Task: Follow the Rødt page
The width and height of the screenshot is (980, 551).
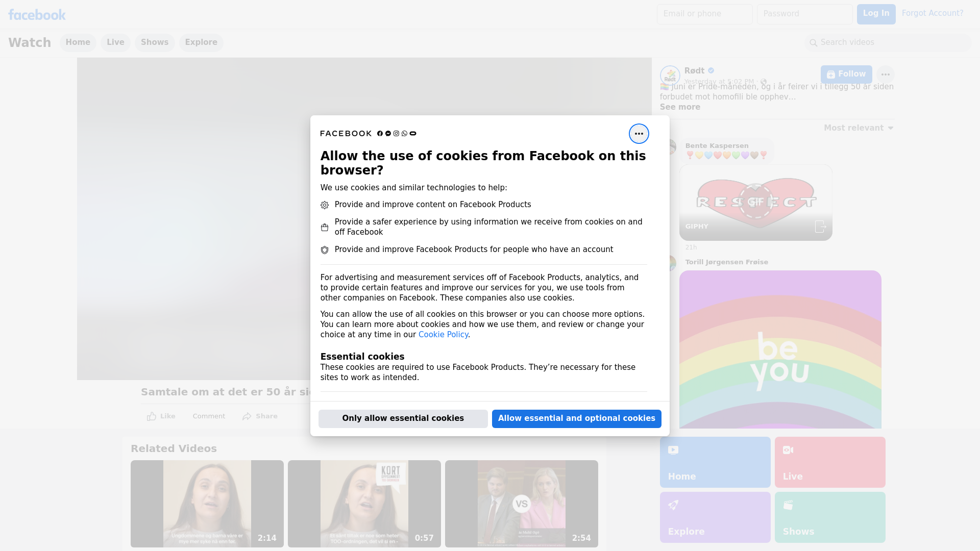Action: [x=846, y=74]
